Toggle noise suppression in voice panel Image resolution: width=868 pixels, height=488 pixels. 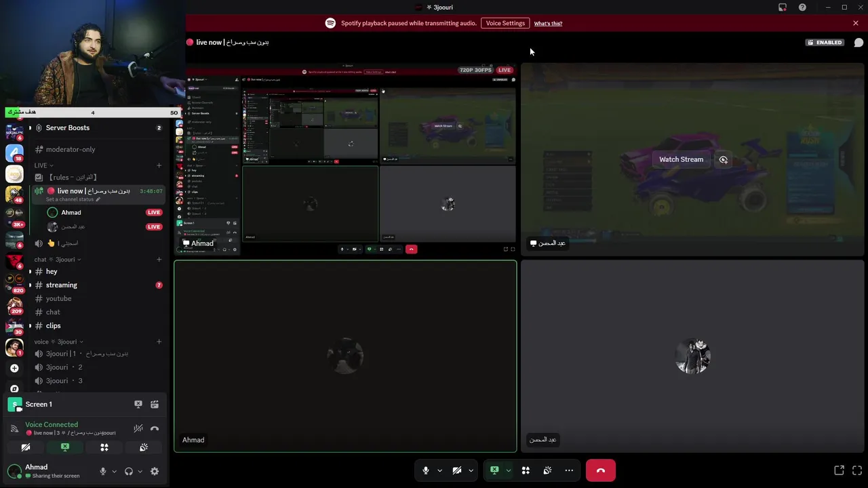(x=138, y=428)
